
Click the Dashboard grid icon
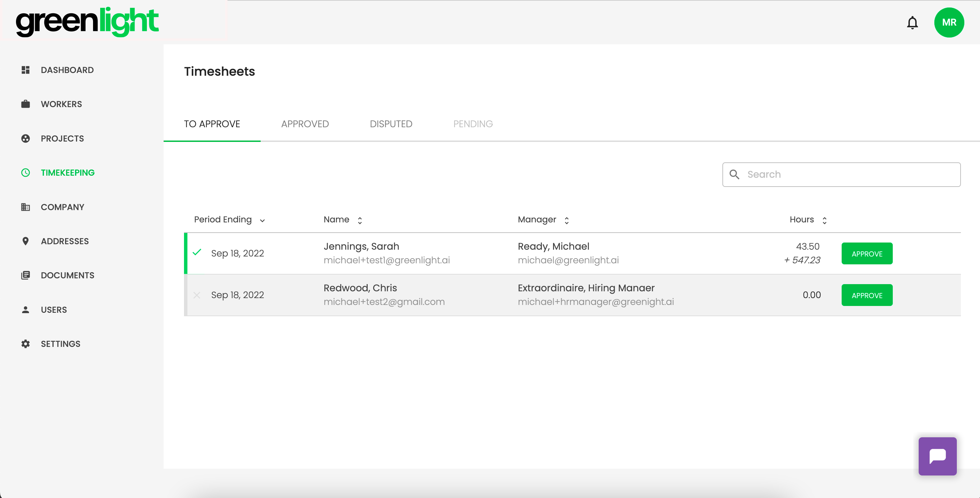26,70
